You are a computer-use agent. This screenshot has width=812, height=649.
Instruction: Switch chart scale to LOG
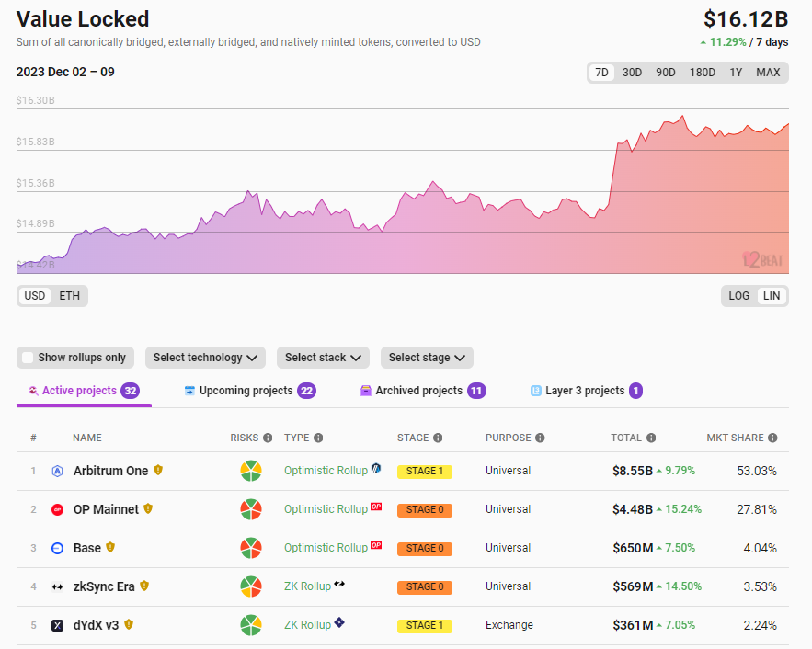point(739,296)
